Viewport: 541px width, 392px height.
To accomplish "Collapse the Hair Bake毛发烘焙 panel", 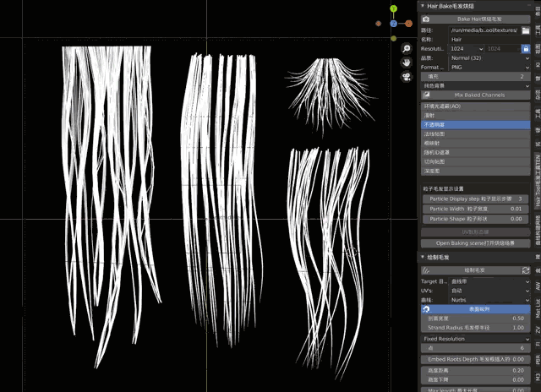I will pyautogui.click(x=423, y=6).
